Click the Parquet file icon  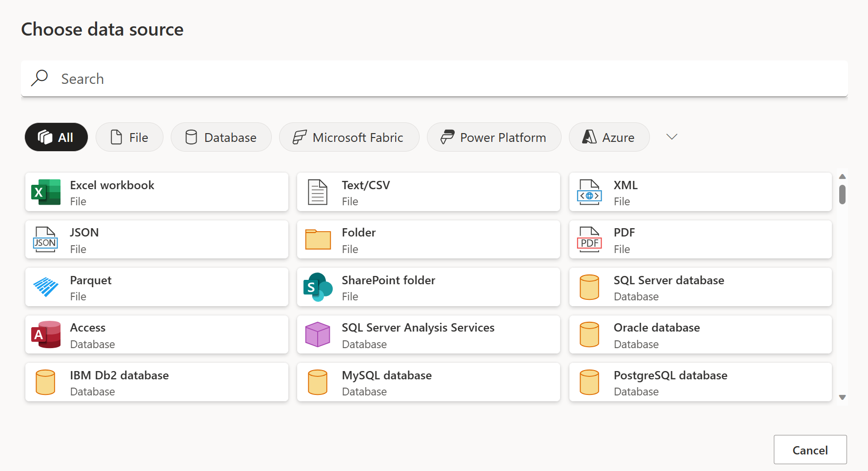point(45,287)
